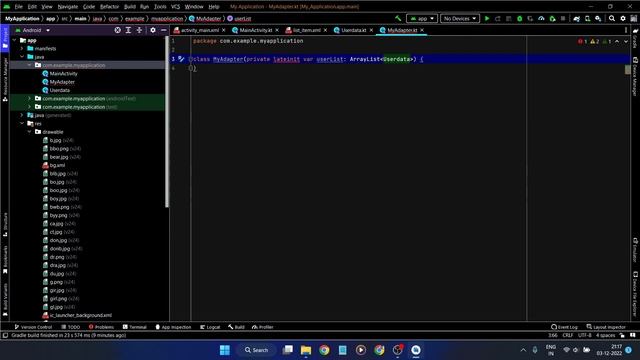Toggle Structure tool window
The height and width of the screenshot is (360, 640).
coord(5,224)
